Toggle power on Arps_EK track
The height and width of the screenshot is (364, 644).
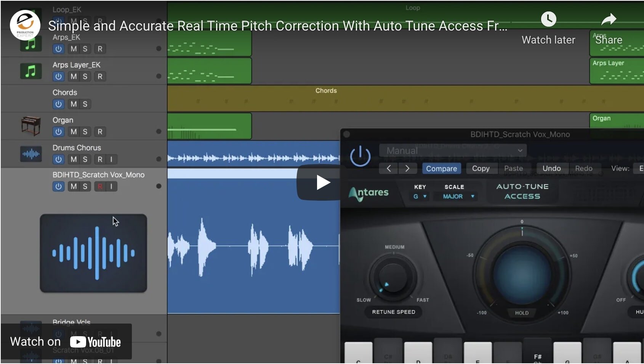coord(58,49)
